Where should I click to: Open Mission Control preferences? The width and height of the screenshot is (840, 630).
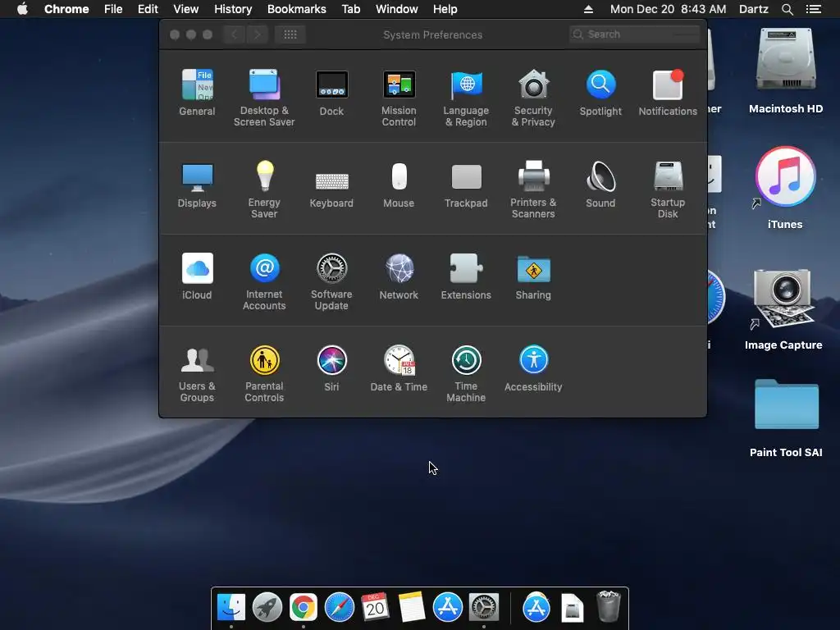(x=399, y=98)
